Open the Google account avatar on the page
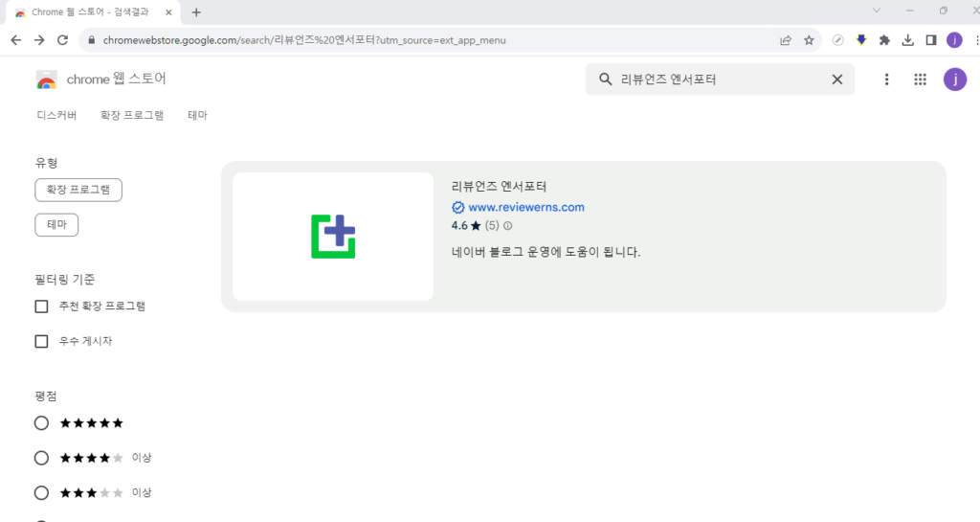The image size is (980, 522). (x=955, y=79)
